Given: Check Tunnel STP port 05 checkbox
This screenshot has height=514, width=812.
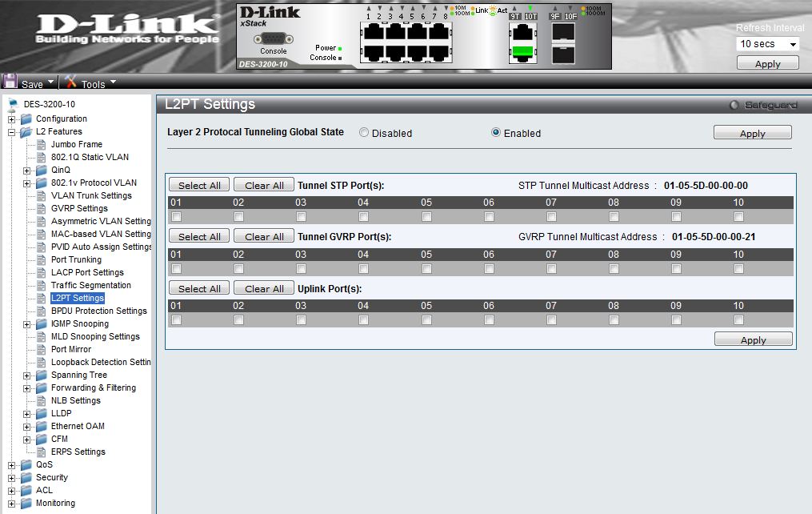Looking at the screenshot, I should click(x=426, y=217).
